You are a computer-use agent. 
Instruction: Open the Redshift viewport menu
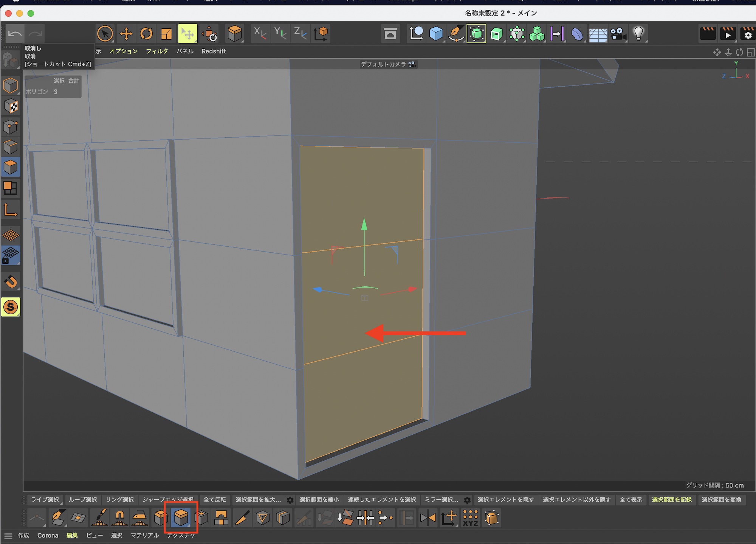pyautogui.click(x=214, y=51)
